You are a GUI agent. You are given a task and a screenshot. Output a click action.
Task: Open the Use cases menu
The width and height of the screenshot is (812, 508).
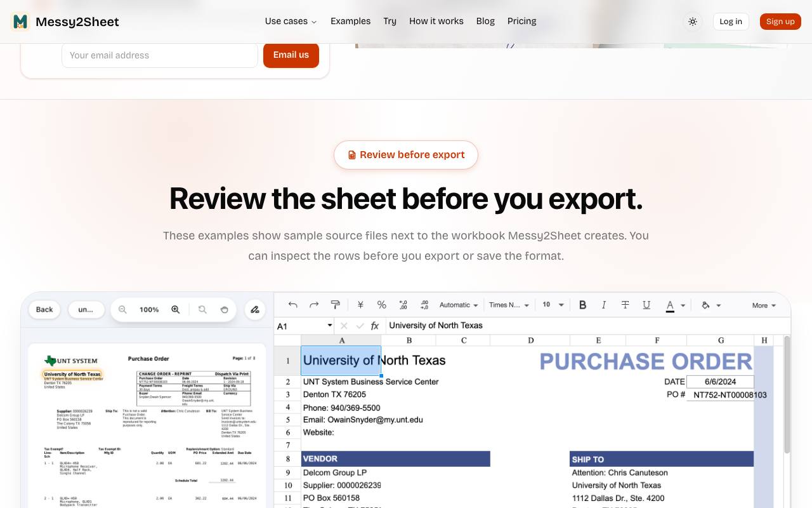coord(291,22)
